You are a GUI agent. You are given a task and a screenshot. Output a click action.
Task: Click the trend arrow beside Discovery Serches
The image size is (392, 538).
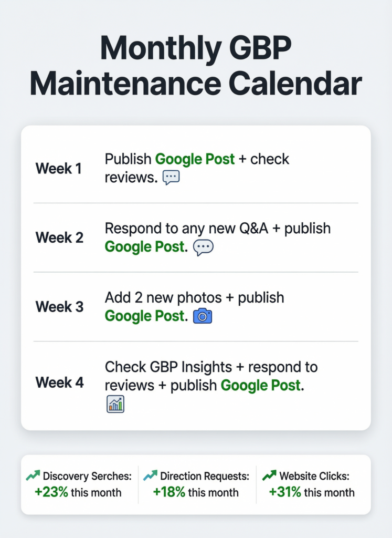point(33,475)
